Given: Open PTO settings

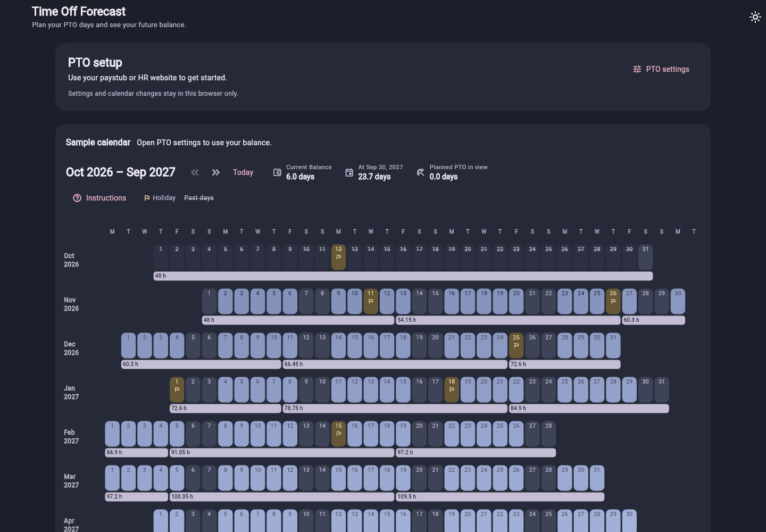Looking at the screenshot, I should pos(661,69).
